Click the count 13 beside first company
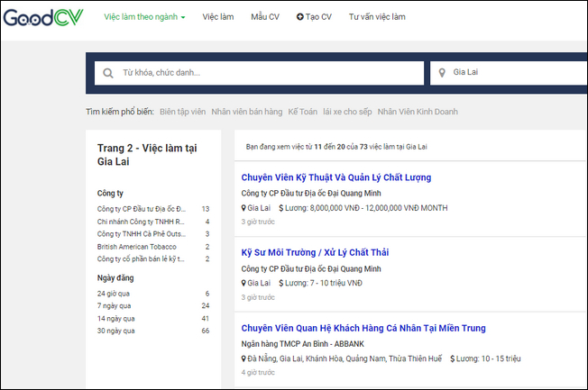Viewport: 588px width, 390px height. point(206,209)
